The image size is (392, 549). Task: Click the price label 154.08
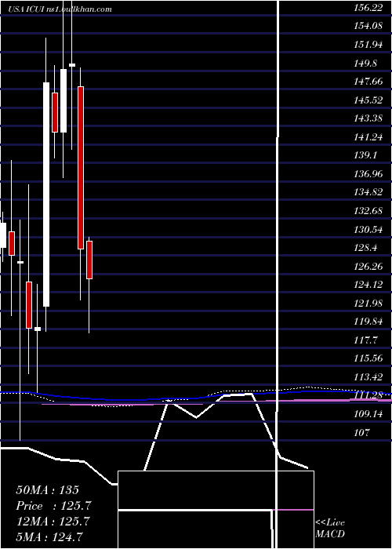point(368,26)
